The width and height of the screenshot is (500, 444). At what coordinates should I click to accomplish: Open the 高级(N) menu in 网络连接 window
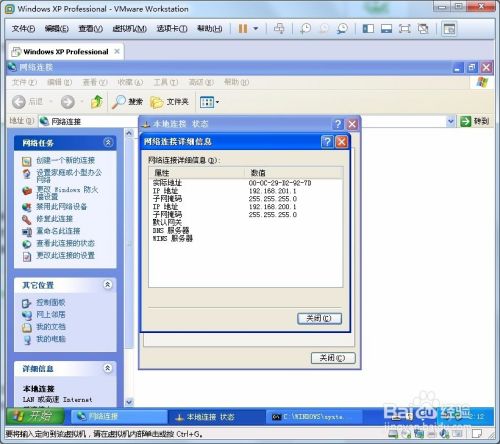tap(201, 82)
